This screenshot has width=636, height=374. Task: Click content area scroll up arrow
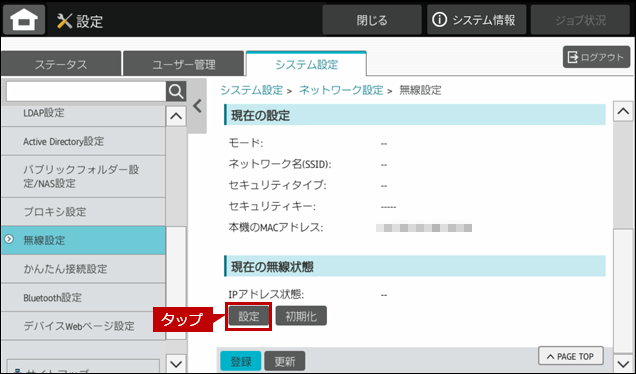(x=623, y=111)
